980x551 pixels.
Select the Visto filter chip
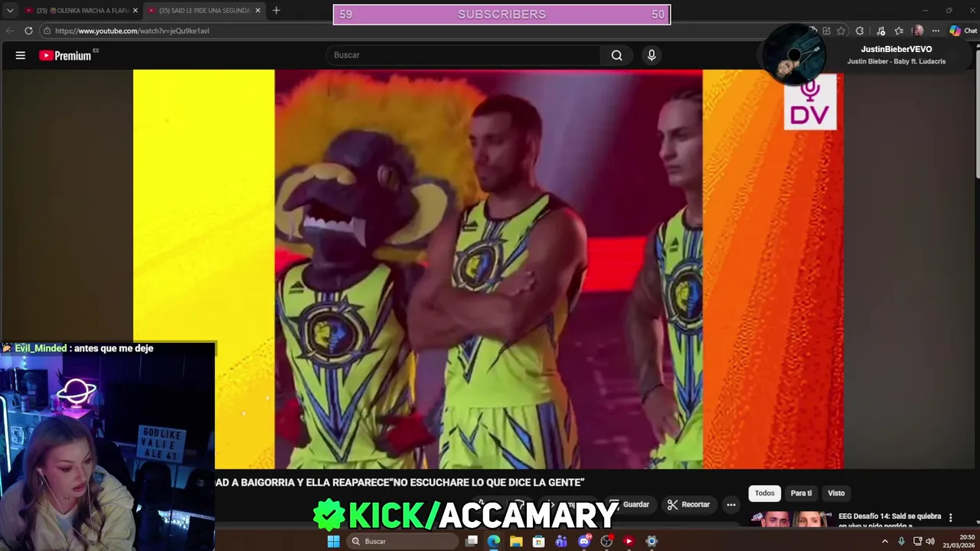click(x=836, y=493)
